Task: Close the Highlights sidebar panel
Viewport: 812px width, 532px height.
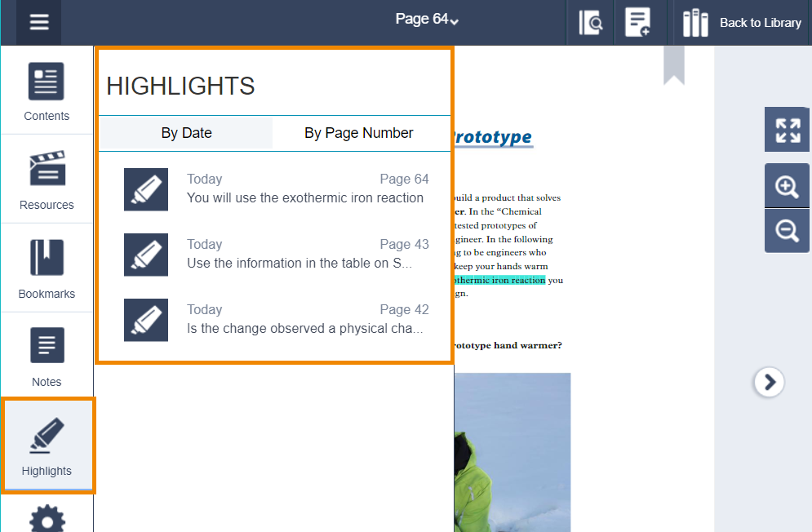Action: 47,446
